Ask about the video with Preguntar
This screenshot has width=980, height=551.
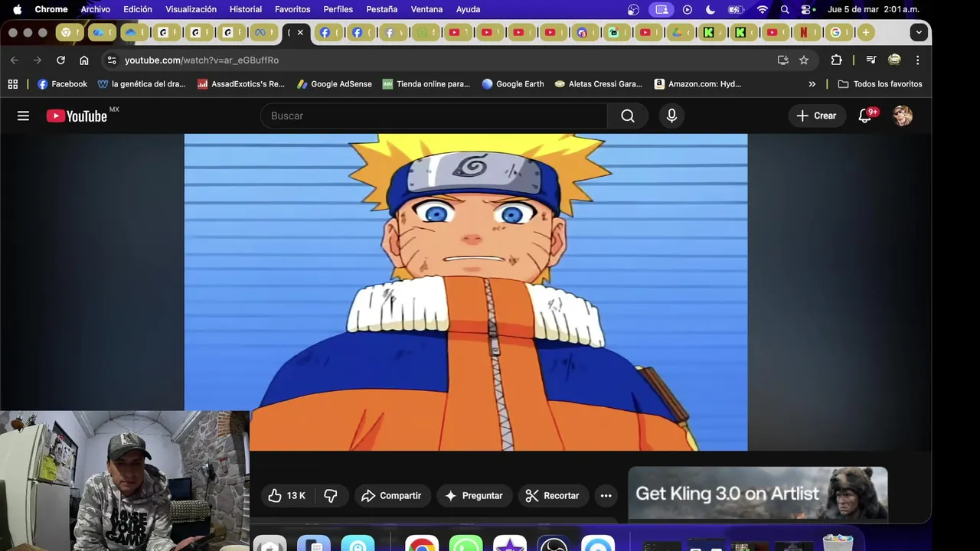point(474,496)
